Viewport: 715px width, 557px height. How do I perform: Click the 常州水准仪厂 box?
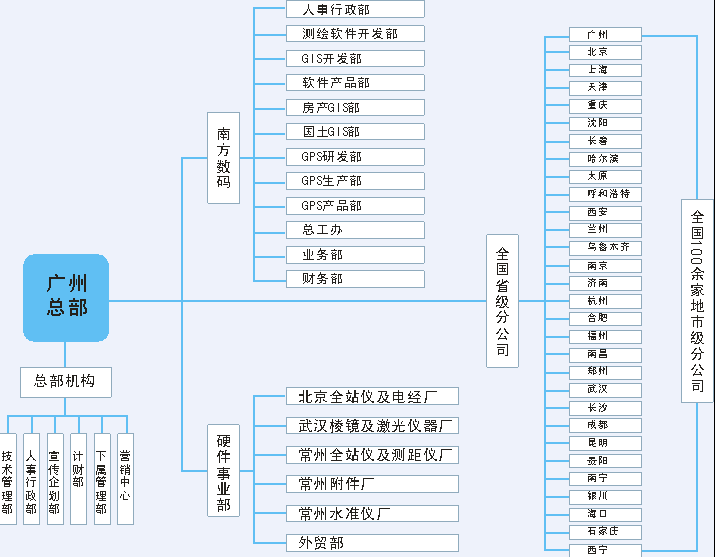371,514
